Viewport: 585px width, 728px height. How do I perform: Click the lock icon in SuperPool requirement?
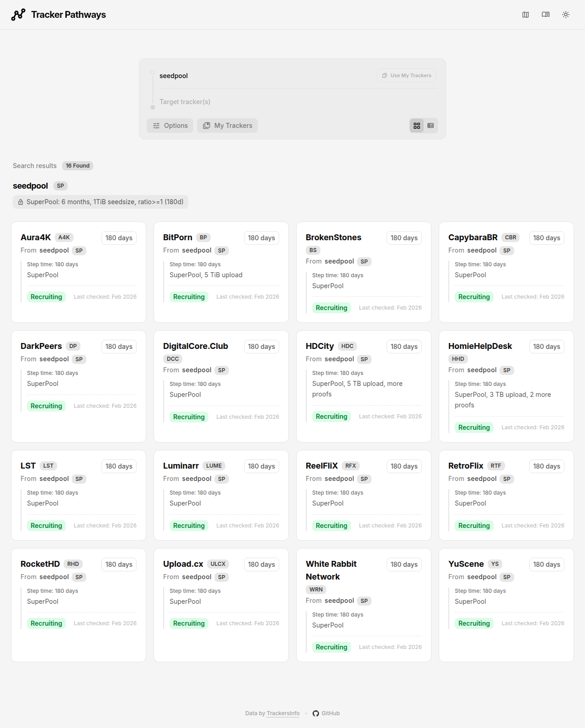(21, 202)
